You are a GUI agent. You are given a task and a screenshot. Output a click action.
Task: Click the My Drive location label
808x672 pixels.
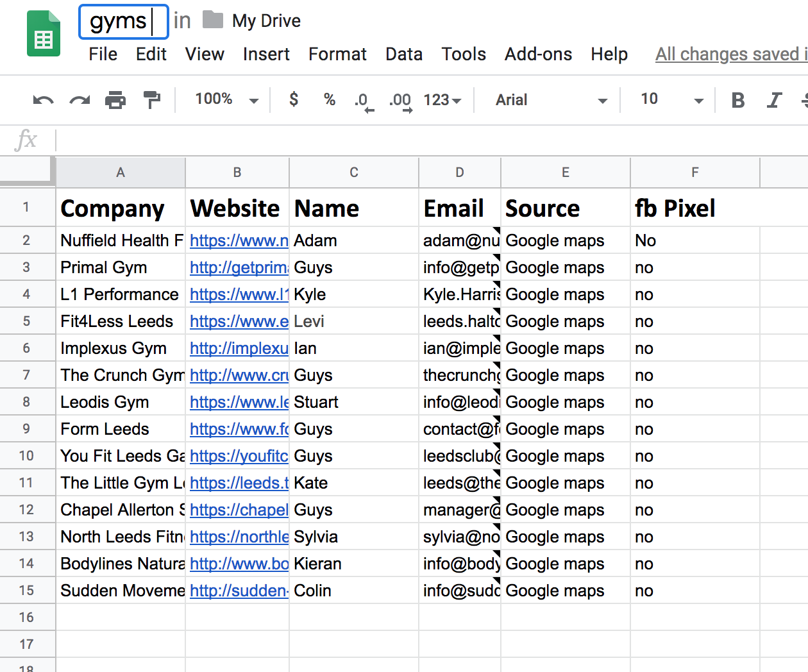pos(266,21)
